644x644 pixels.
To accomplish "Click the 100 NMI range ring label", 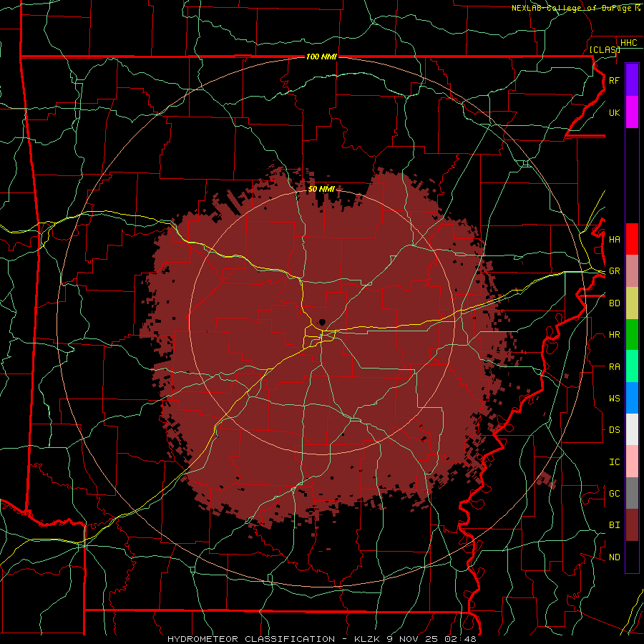I will [x=321, y=57].
